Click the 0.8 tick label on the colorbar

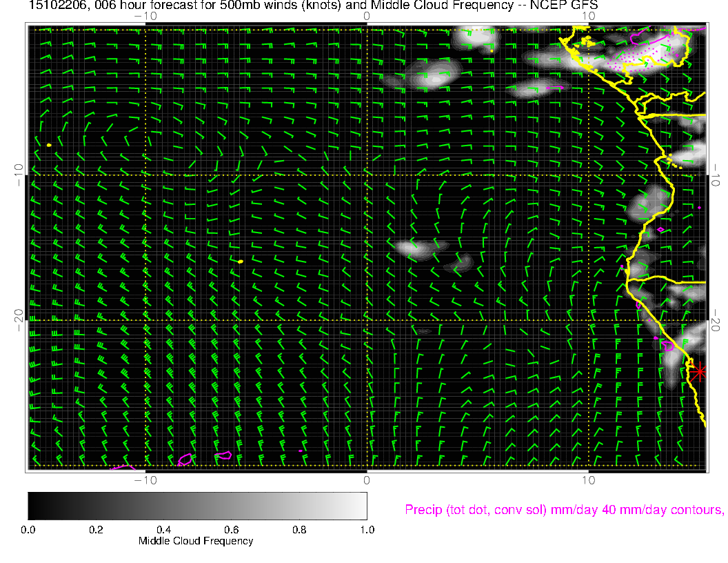299,530
